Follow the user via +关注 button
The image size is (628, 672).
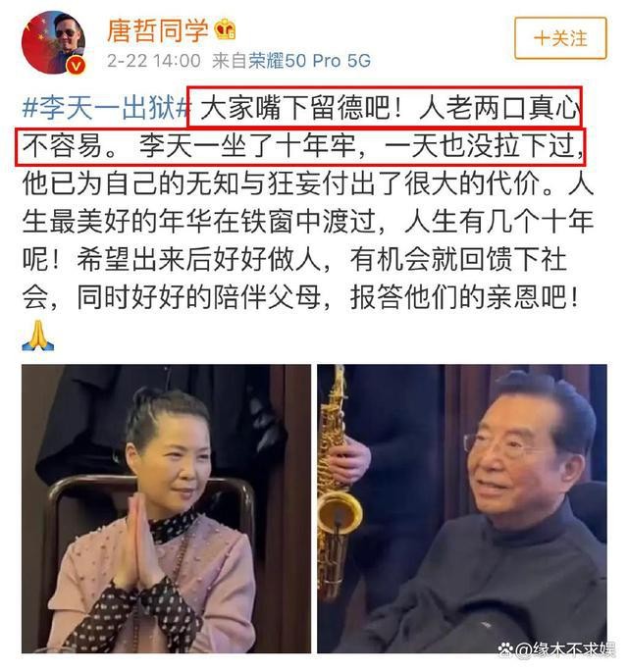(x=560, y=38)
